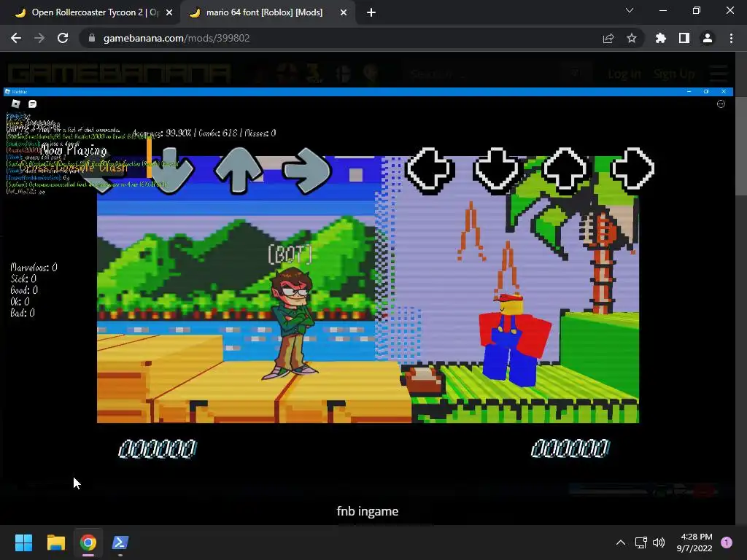
Task: Bookmark this page with the star
Action: 632,38
